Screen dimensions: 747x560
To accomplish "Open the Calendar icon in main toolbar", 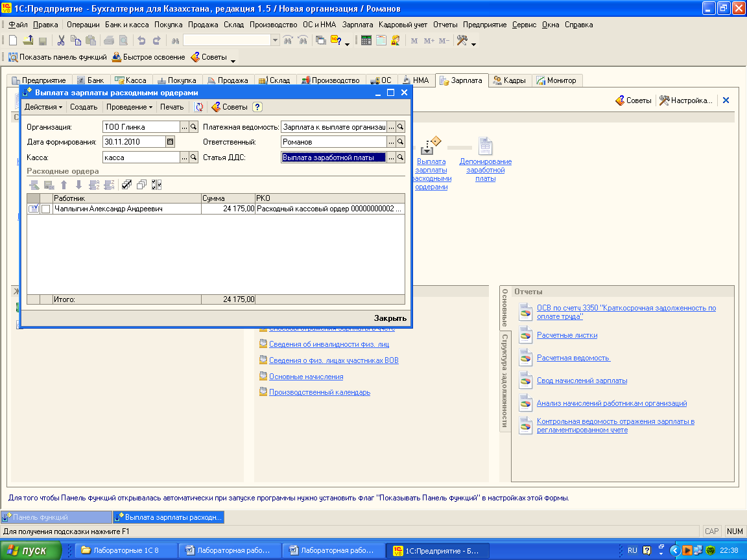I will coord(381,41).
